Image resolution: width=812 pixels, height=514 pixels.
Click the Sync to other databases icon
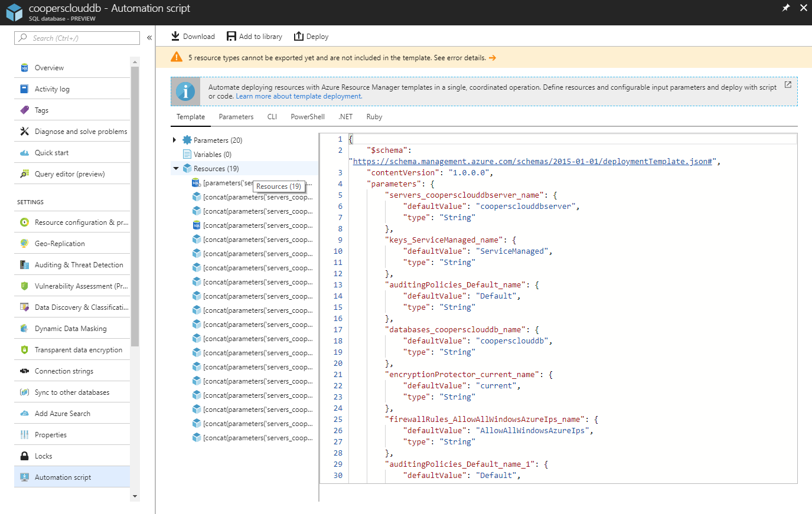tap(24, 392)
